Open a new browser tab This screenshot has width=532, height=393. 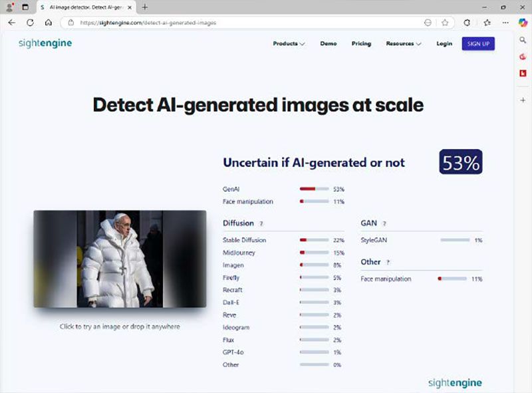click(145, 7)
